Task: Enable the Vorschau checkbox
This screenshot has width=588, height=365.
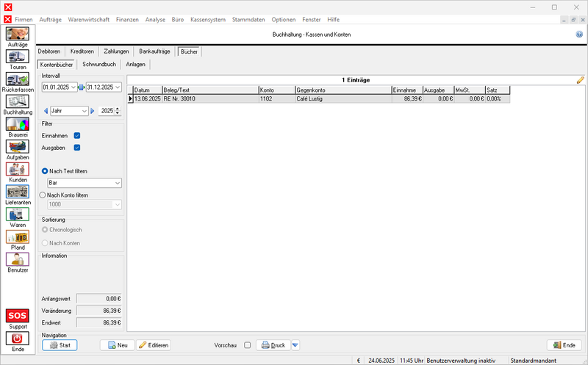Action: click(x=247, y=345)
